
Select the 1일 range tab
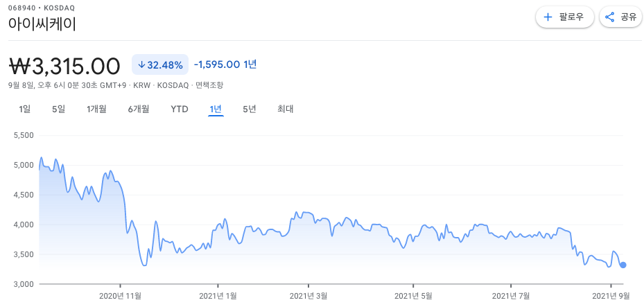coord(25,109)
